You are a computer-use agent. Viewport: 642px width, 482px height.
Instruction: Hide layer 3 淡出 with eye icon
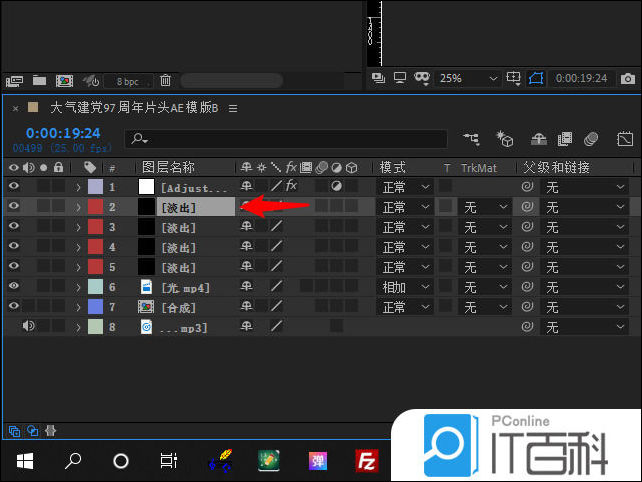tap(14, 226)
